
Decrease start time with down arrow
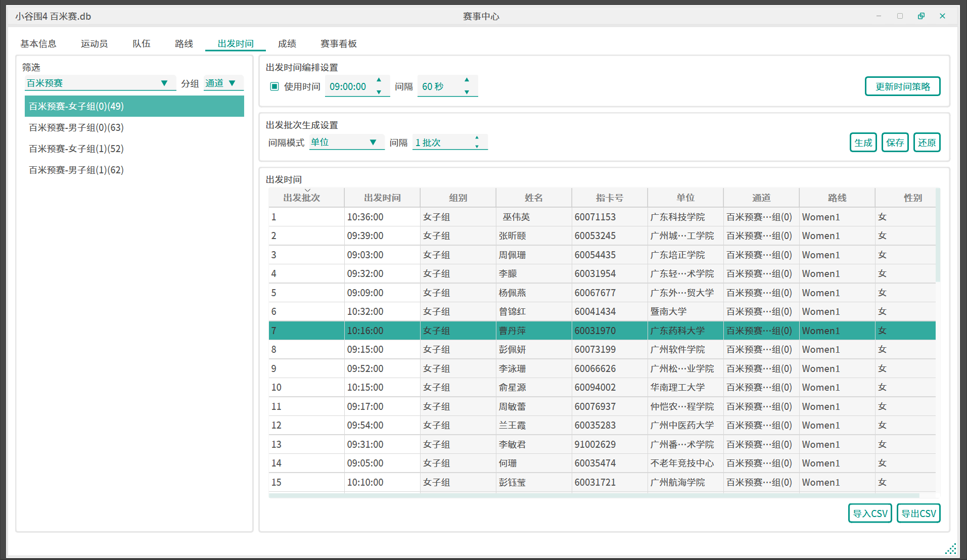[x=379, y=92]
